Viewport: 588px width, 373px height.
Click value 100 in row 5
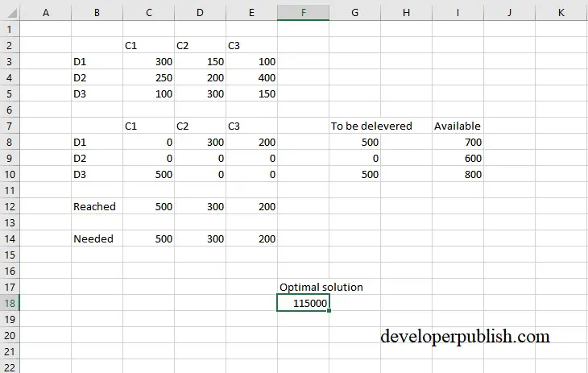pyautogui.click(x=164, y=93)
